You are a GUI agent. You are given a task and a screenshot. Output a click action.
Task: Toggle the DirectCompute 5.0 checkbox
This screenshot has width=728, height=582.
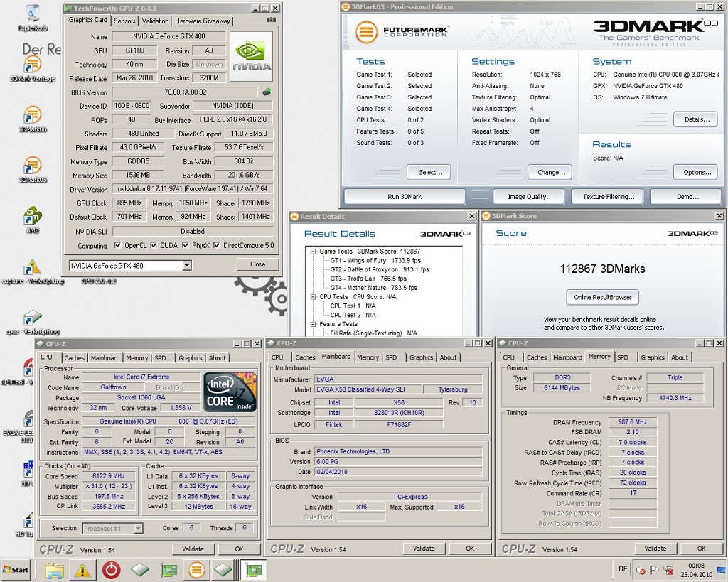pyautogui.click(x=216, y=245)
